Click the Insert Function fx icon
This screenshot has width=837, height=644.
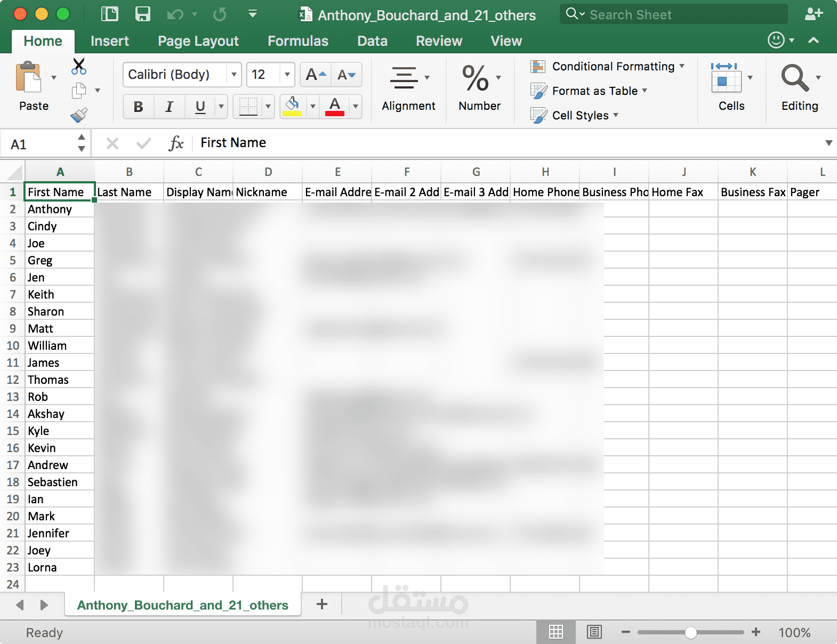coord(176,143)
